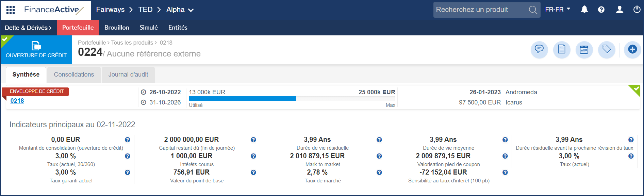Switch to the Consolidations tab
The width and height of the screenshot is (644, 196).
coord(74,75)
